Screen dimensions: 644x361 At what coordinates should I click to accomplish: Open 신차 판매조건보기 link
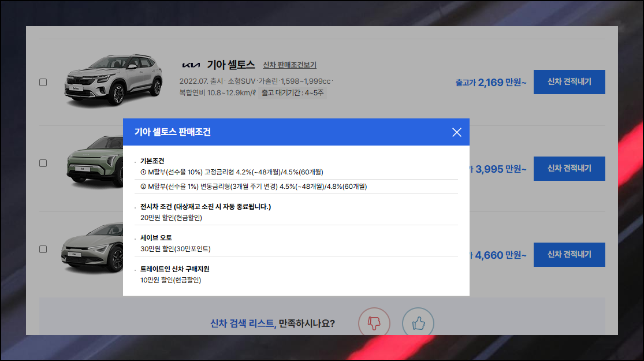[x=289, y=65]
